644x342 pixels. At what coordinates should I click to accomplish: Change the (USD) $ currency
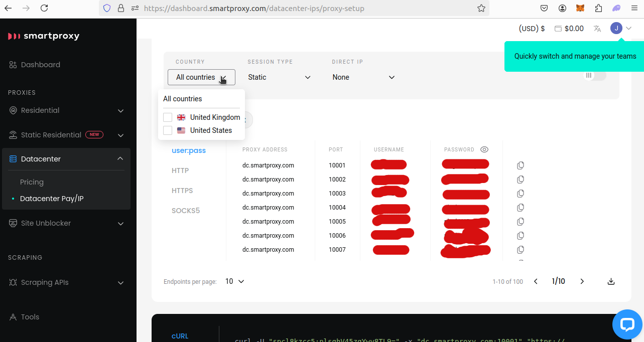[x=532, y=29]
